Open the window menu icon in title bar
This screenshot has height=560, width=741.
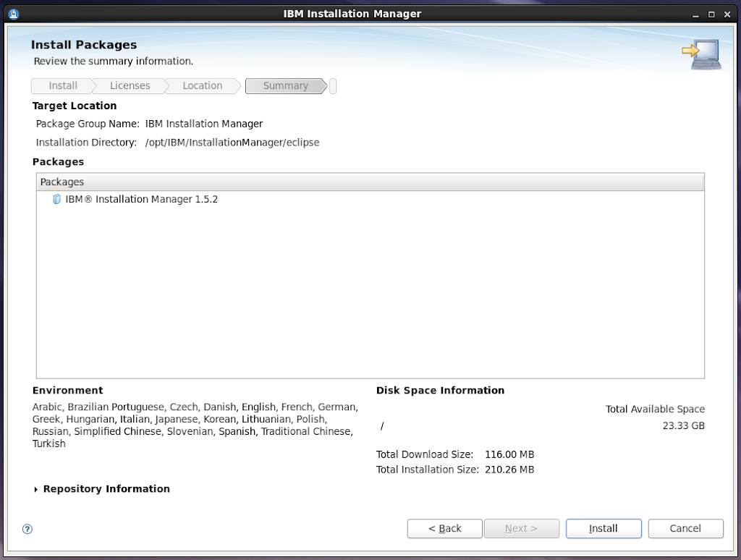[x=13, y=13]
